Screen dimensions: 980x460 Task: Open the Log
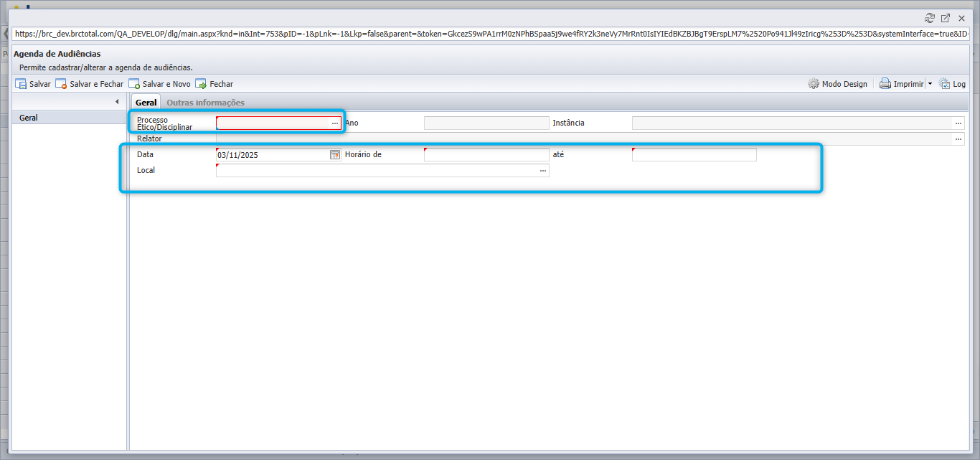pos(952,84)
